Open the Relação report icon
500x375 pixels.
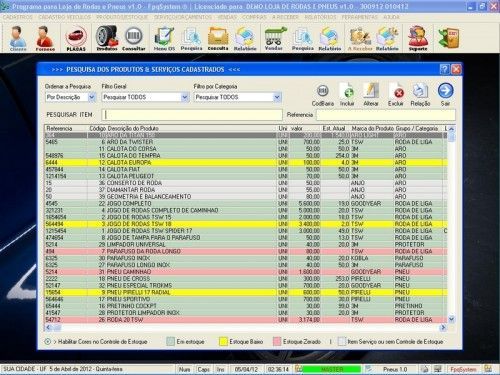tap(420, 95)
